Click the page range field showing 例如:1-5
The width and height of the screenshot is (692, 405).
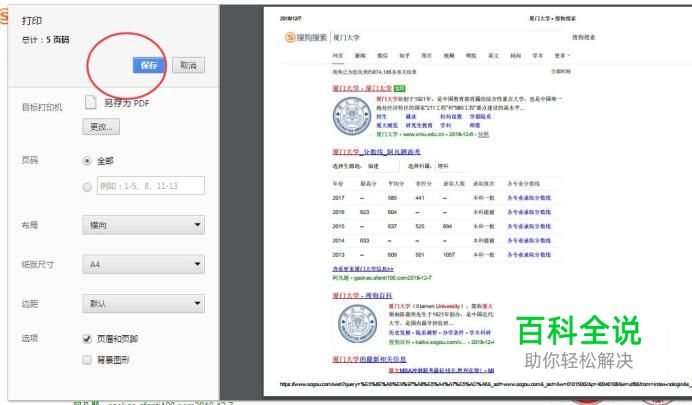point(151,186)
